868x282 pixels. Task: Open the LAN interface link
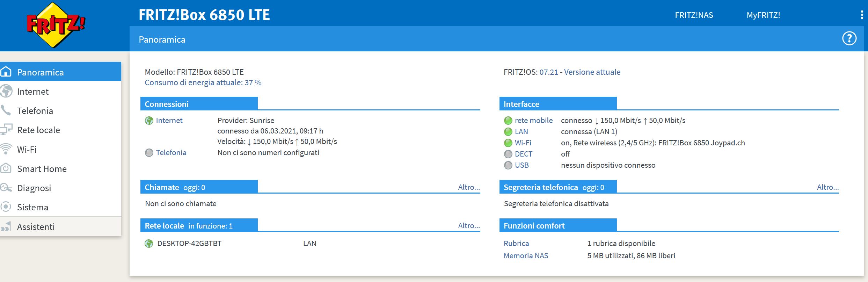tap(521, 132)
